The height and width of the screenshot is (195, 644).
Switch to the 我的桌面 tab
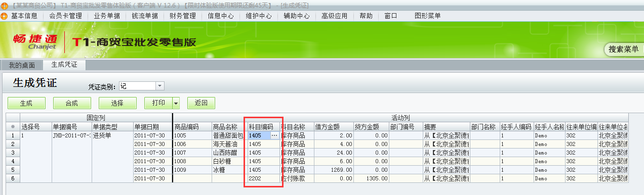22,65
